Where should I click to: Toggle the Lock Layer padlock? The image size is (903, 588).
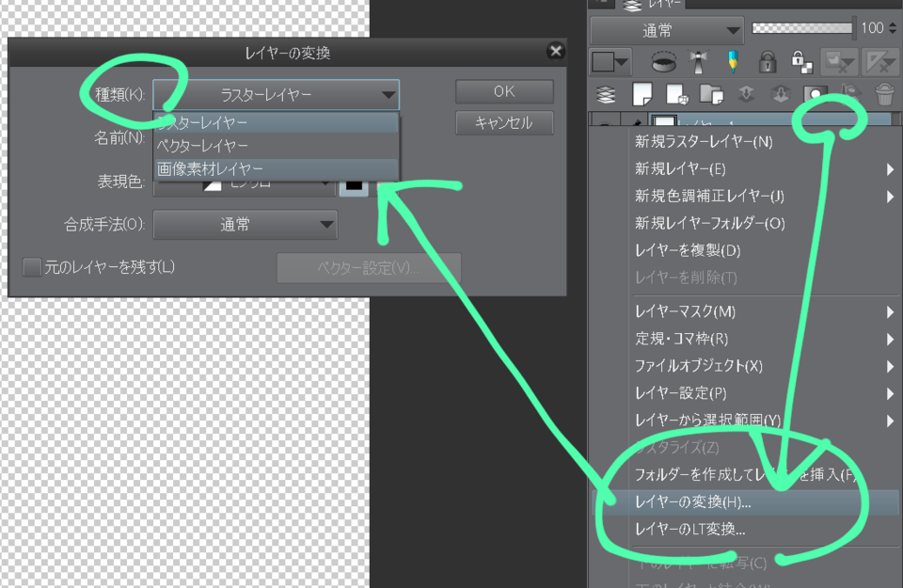tap(768, 62)
